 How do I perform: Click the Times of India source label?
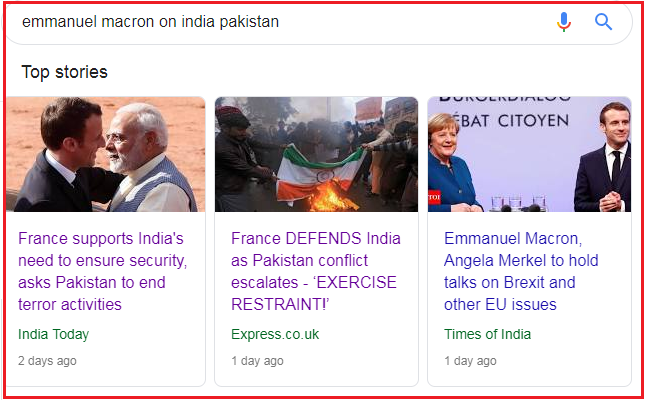(x=487, y=334)
